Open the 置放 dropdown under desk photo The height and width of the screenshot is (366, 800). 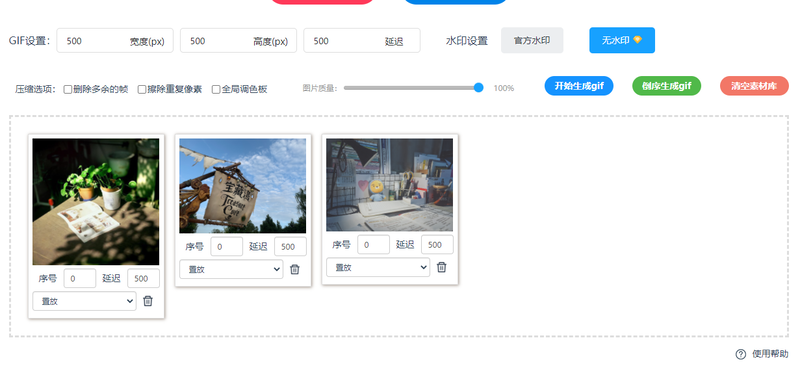tap(378, 267)
